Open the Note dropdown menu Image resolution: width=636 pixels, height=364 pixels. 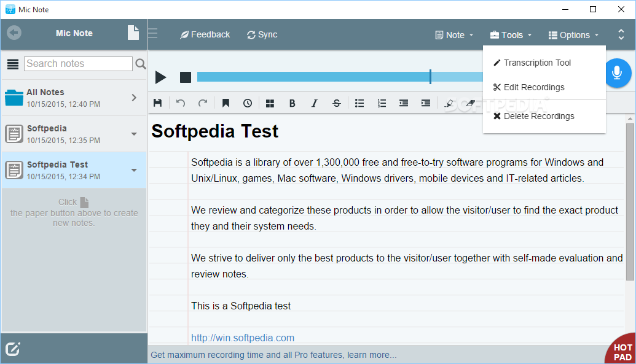point(454,35)
